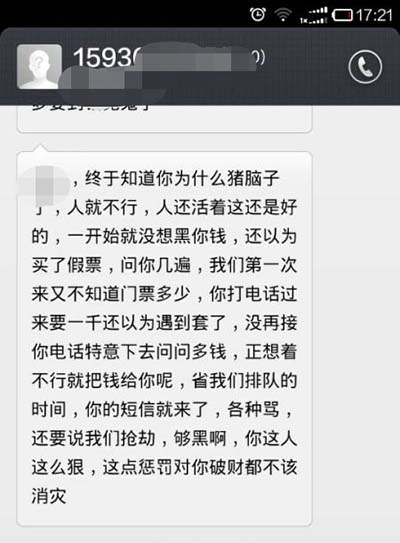Tap the alarm clock status icon
400x543 pixels.
tap(258, 15)
